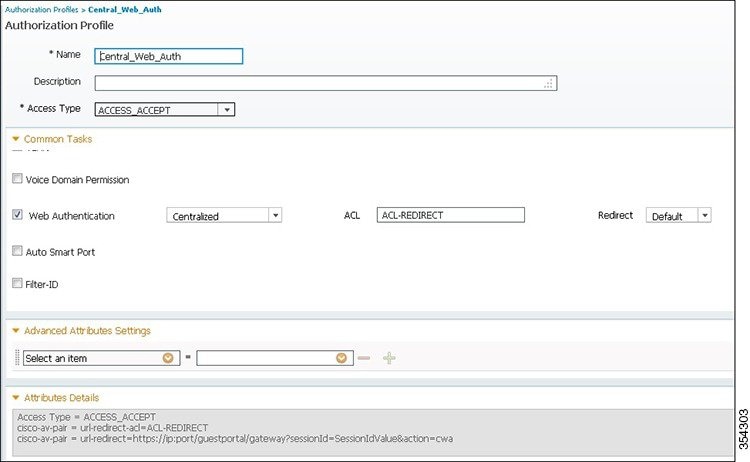Enable the Auto Smart Port checkbox
Screen dimensions: 750x462
pyautogui.click(x=17, y=251)
